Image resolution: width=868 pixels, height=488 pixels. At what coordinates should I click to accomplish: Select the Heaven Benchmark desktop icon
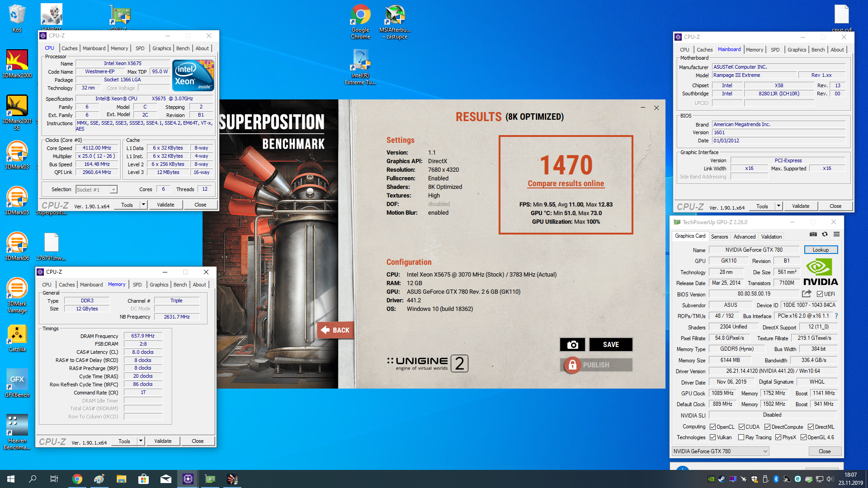click(x=17, y=432)
